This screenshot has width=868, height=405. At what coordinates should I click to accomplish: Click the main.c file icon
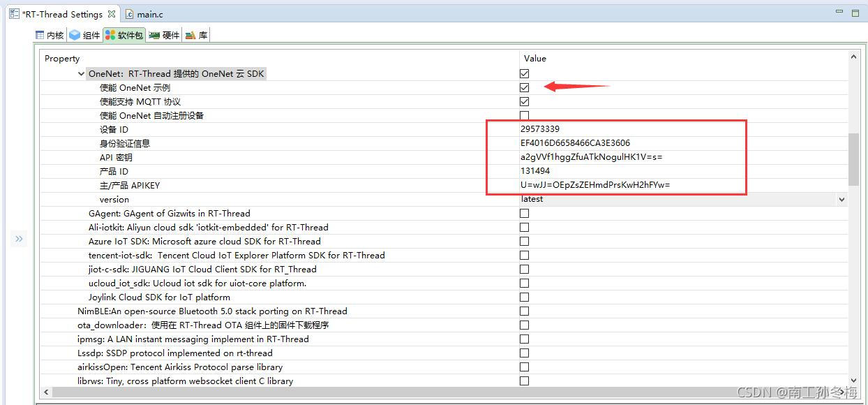[x=130, y=14]
